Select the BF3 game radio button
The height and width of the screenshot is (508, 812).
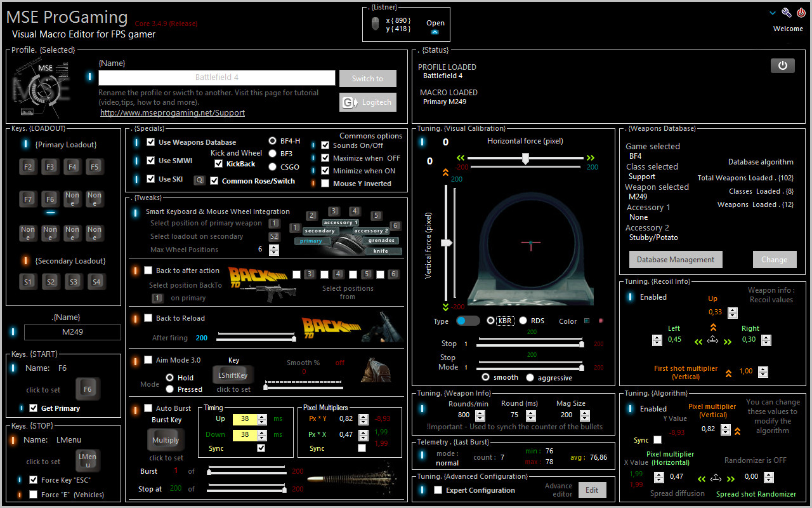click(273, 154)
